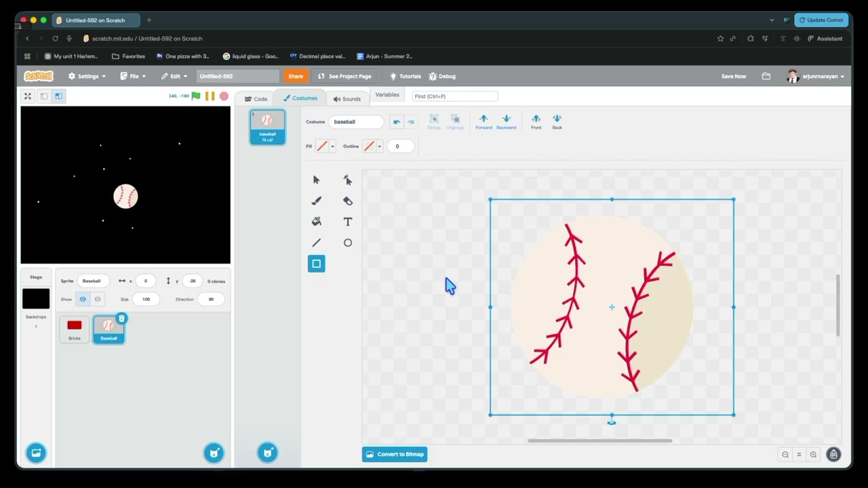Select the Rectangle tool
868x488 pixels.
pos(316,264)
